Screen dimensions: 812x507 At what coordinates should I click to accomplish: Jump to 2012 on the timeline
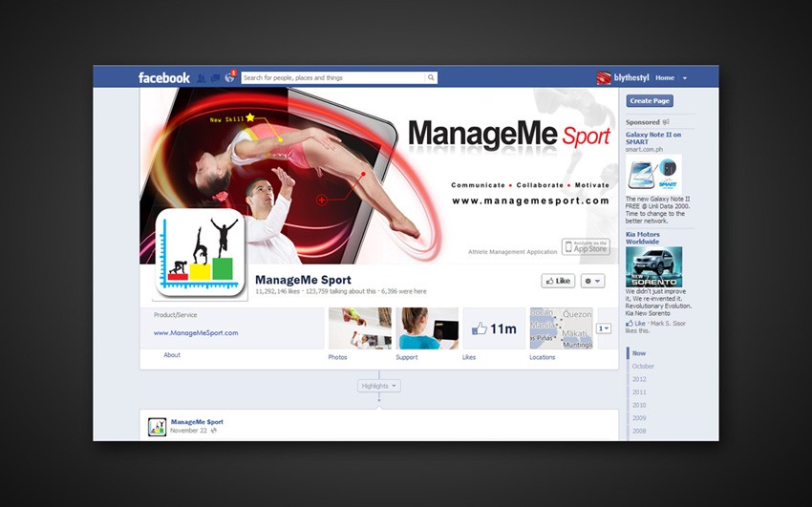tap(639, 379)
